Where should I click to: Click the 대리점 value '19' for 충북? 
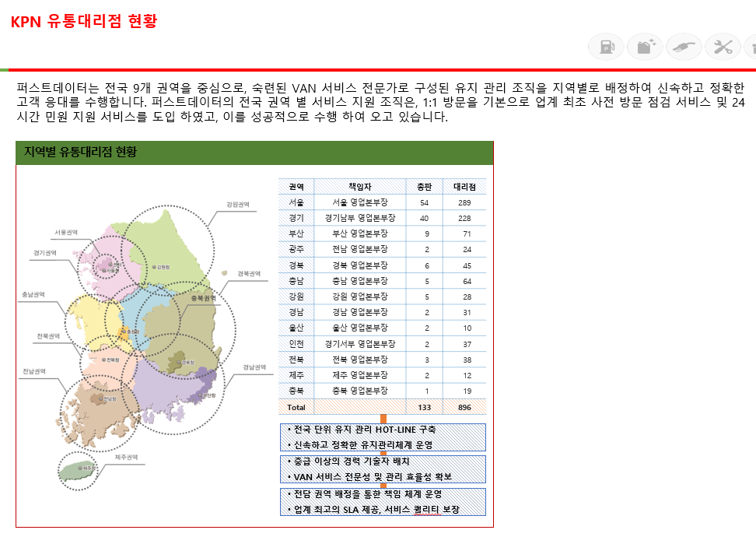point(467,391)
